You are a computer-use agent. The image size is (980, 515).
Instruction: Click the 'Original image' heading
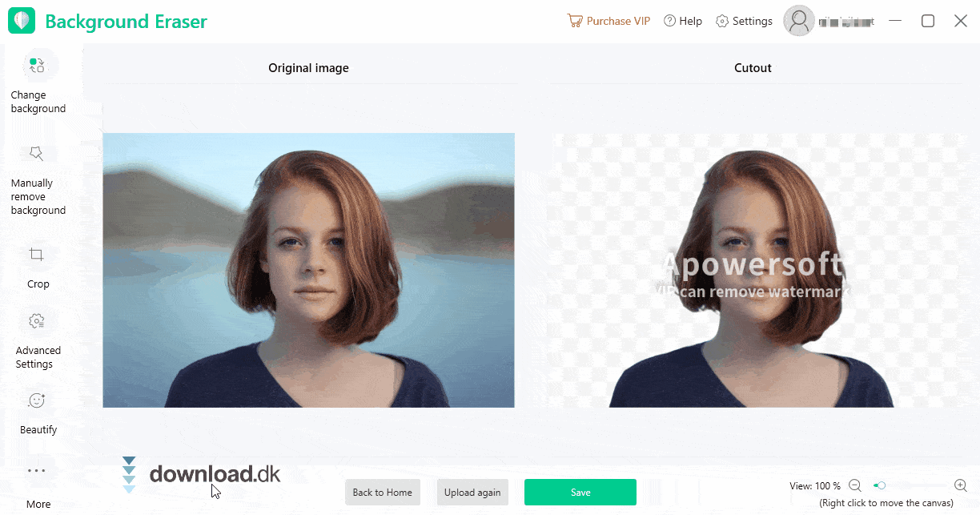tap(308, 68)
